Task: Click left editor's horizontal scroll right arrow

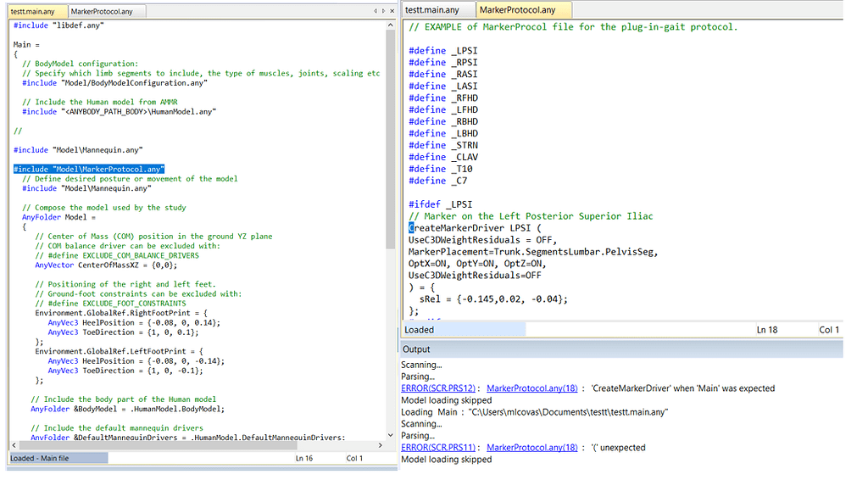Action: click(x=381, y=445)
